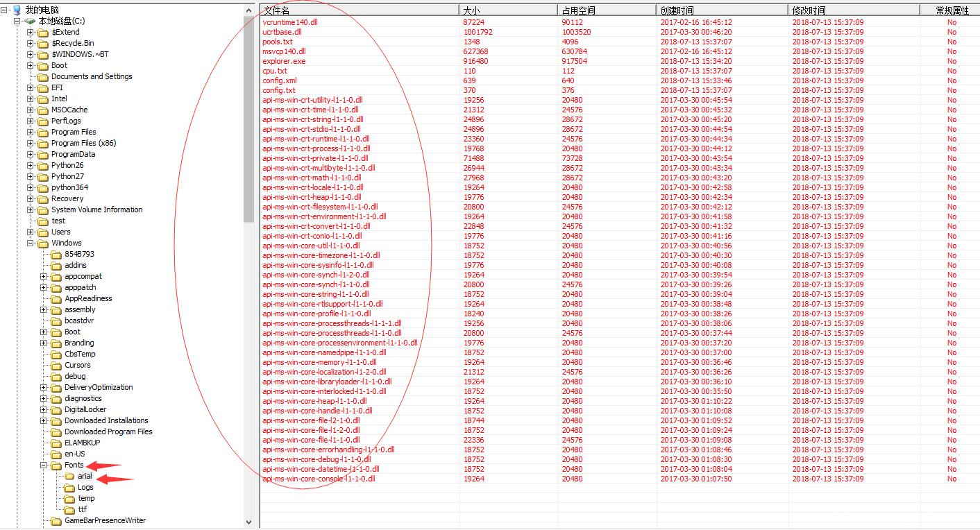This screenshot has width=980, height=530.
Task: Select config.xml file row
Action: point(280,80)
